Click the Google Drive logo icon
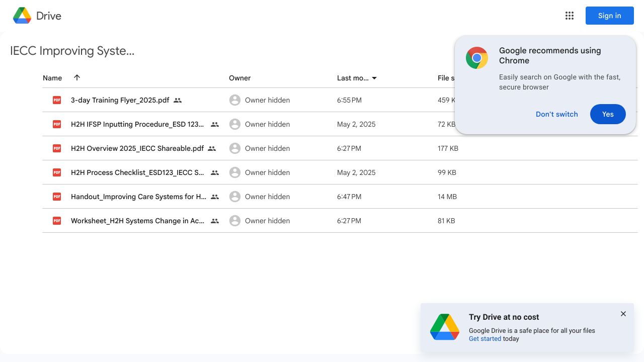 (22, 16)
